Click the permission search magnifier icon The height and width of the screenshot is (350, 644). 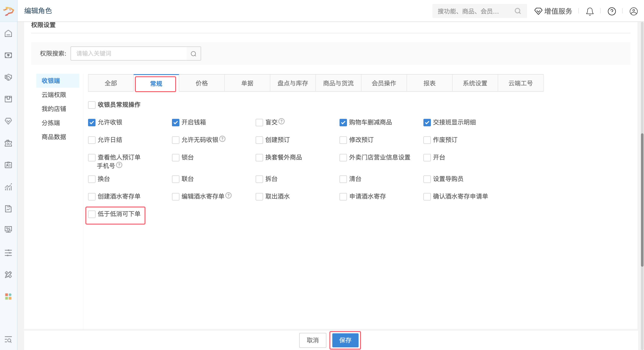coord(193,54)
